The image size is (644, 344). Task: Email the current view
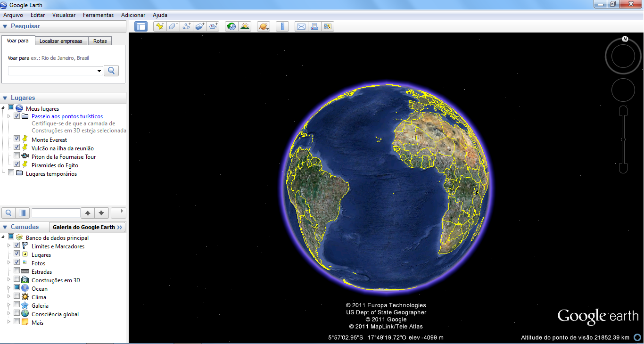coord(301,26)
